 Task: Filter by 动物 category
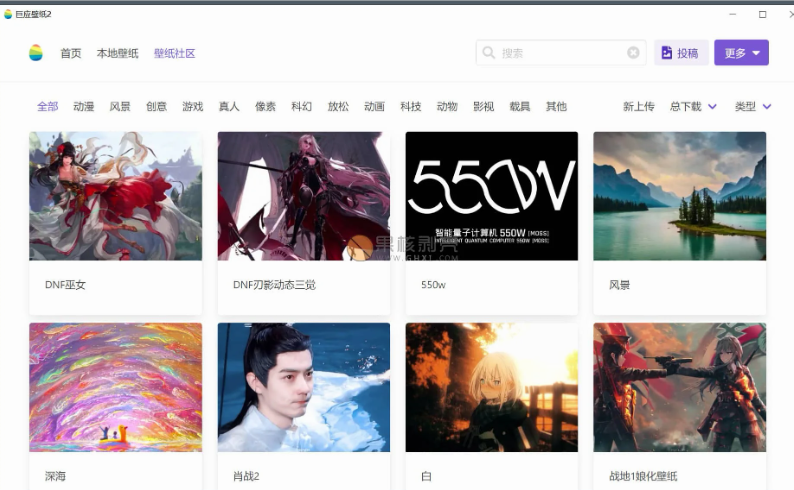click(447, 106)
